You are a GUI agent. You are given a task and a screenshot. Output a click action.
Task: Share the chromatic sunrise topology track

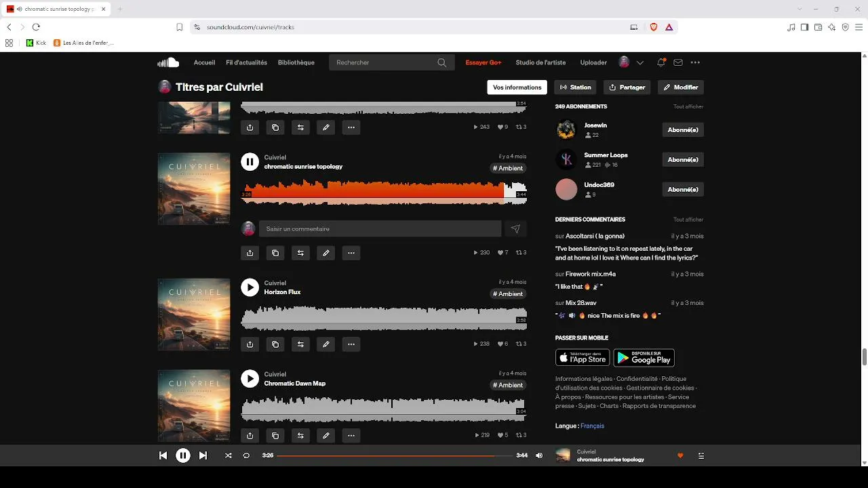[x=250, y=253]
